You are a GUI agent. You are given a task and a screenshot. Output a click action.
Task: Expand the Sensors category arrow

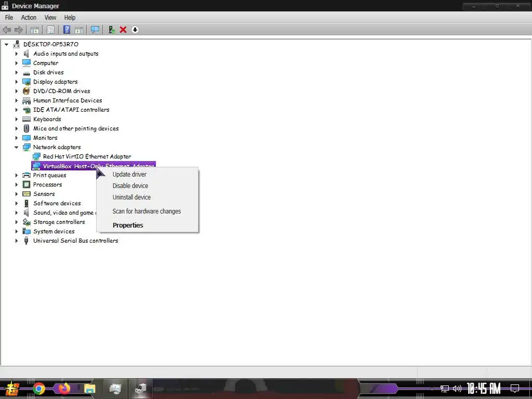(16, 194)
